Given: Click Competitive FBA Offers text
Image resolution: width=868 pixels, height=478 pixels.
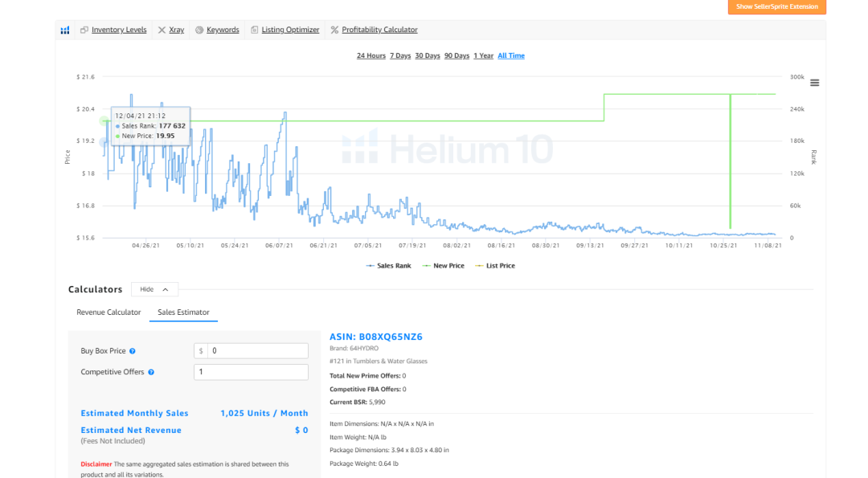Looking at the screenshot, I should pos(368,389).
